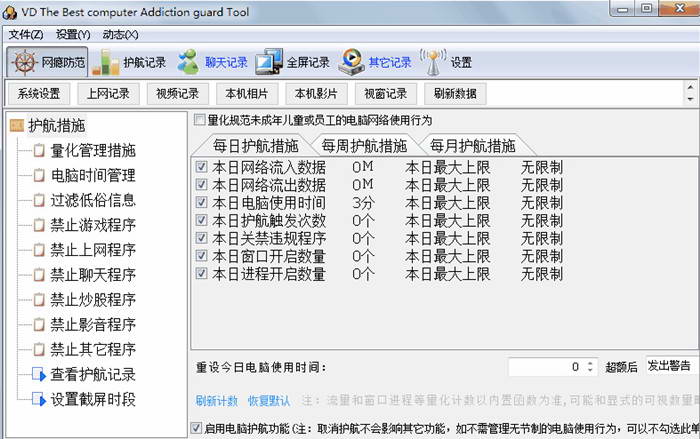Screen dimensions: 700x439
Task: Click the page icon beside 禁止游戏程序
Action: click(x=39, y=225)
